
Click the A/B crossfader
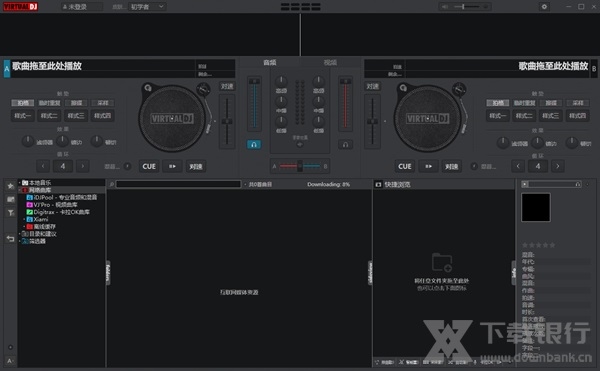tap(300, 166)
